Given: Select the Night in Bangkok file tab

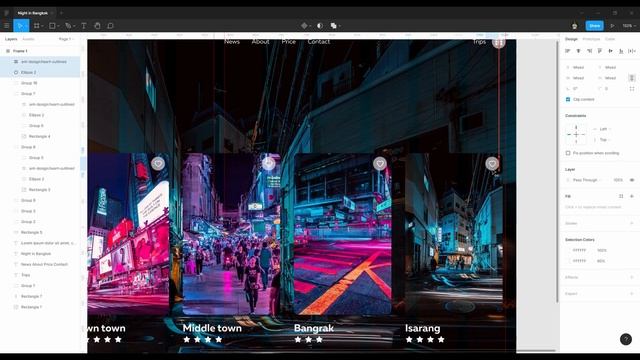Looking at the screenshot, I should [x=33, y=13].
